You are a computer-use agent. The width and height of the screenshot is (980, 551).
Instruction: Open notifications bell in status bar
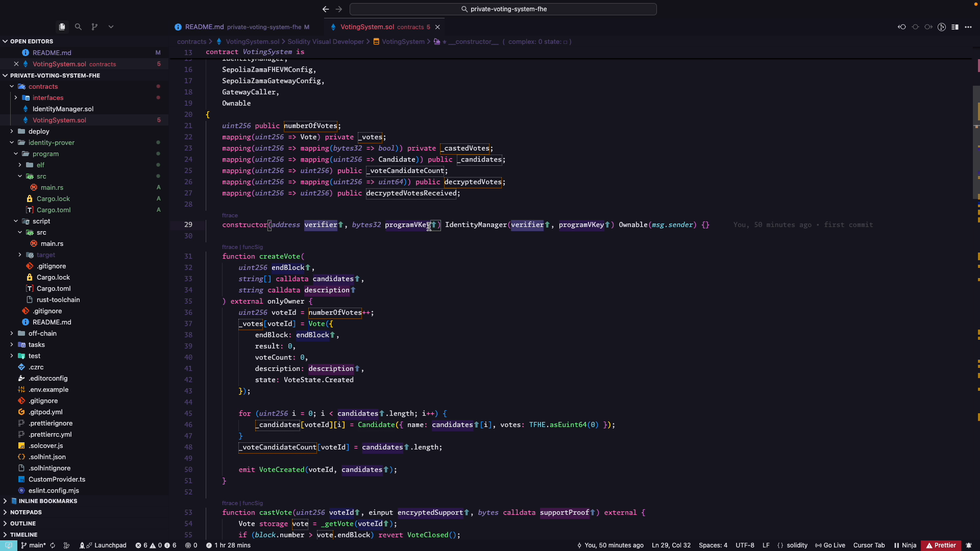tap(969, 545)
